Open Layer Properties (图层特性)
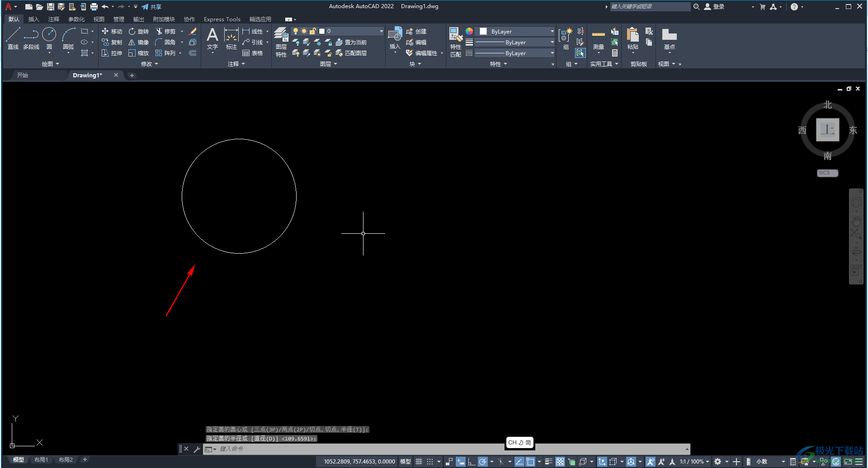The width and height of the screenshot is (868, 468). tap(281, 42)
